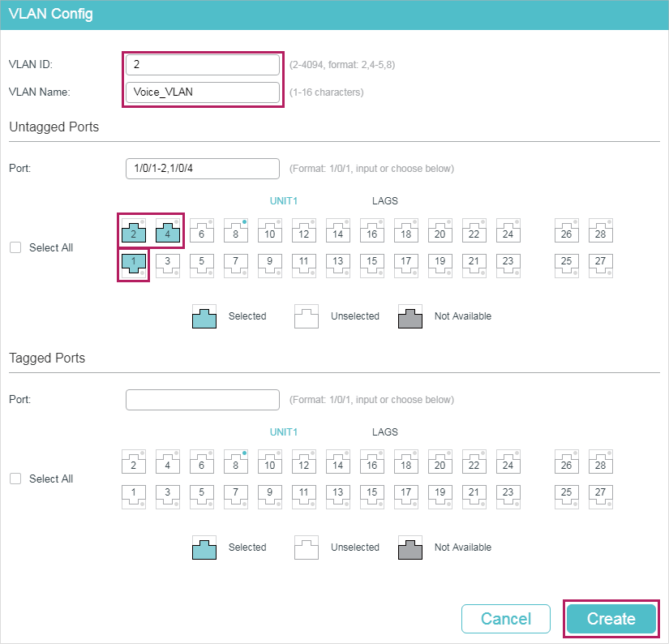Select port 26 in Untagged Ports
The image size is (669, 644).
click(567, 231)
